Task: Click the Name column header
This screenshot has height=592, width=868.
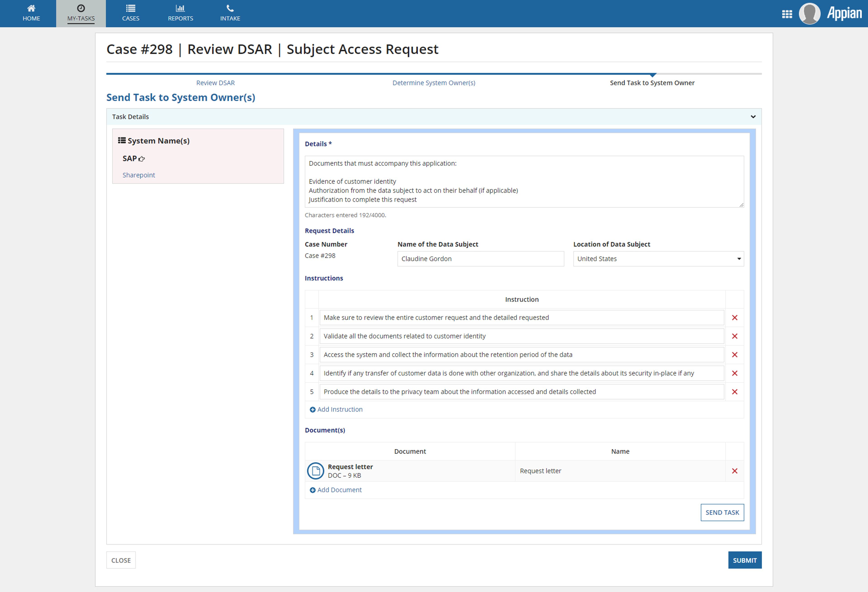Action: tap(620, 452)
